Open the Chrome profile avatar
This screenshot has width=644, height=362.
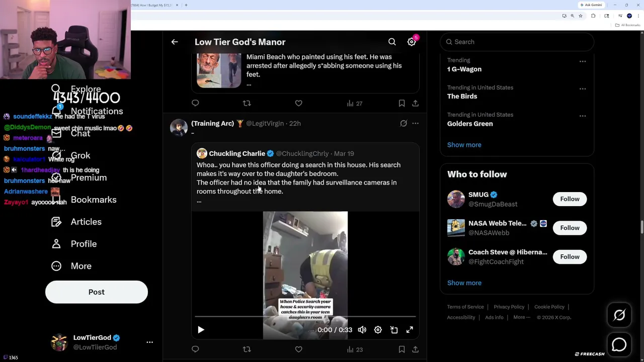(x=629, y=16)
